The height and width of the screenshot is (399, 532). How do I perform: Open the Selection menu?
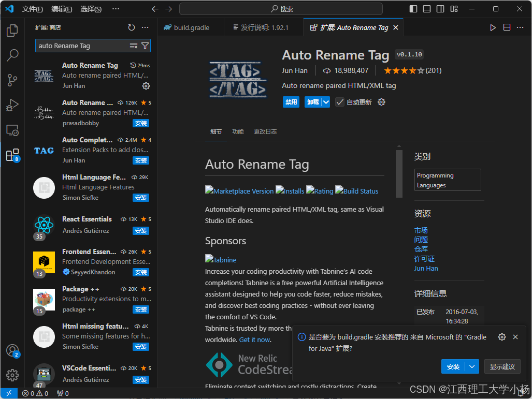point(91,9)
